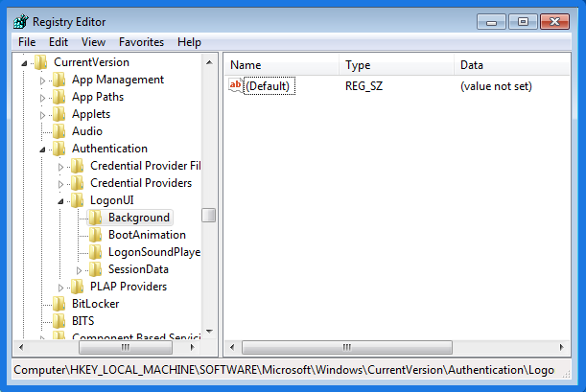
Task: Expand the PLAP Providers key
Action: [61, 288]
